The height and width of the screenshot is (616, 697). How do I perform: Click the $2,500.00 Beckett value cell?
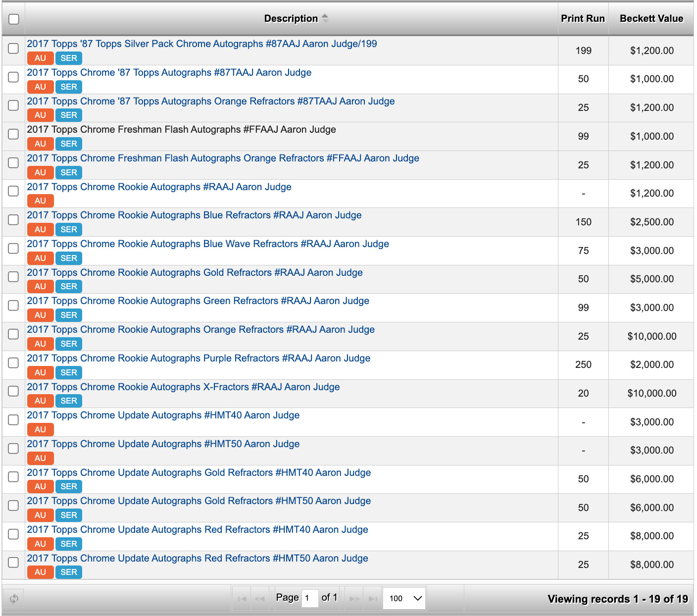652,222
